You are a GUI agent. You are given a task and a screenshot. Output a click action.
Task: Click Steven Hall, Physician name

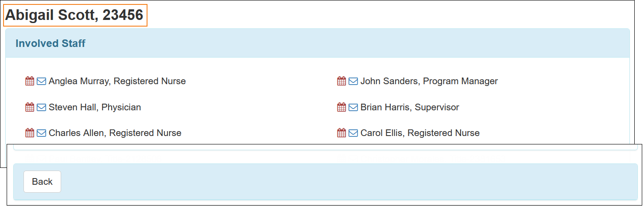click(95, 107)
